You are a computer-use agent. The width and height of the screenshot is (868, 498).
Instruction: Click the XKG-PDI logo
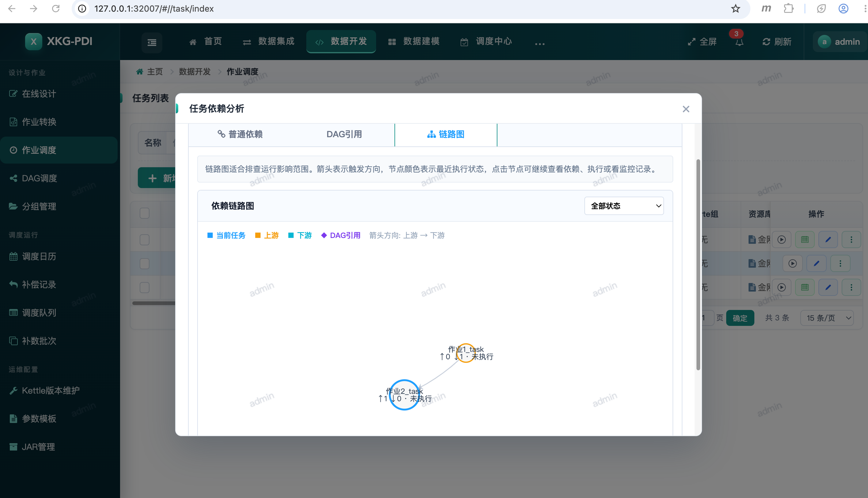click(x=59, y=41)
